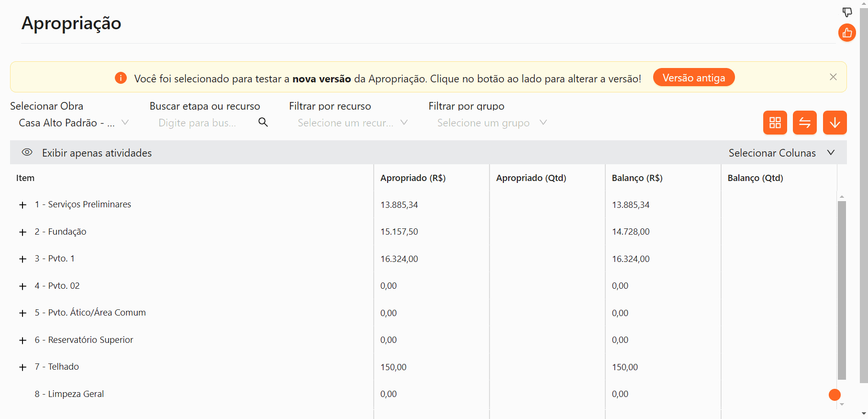This screenshot has height=419, width=868.
Task: Click the orange download arrow icon button
Action: 835,123
